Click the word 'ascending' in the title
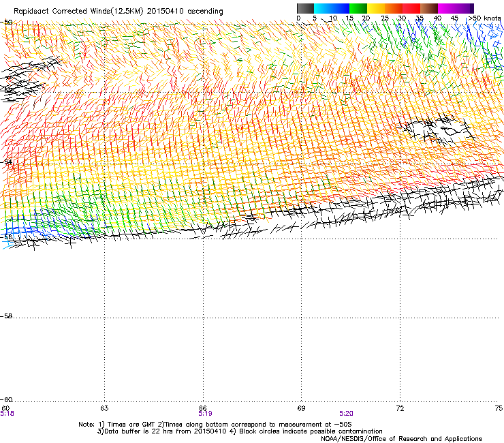Screen dimensions: 504x443 [x=206, y=12]
